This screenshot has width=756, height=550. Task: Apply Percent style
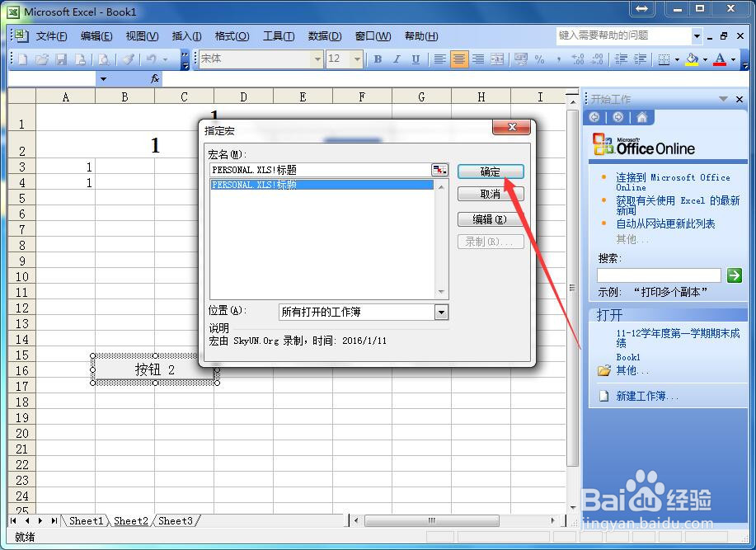[539, 59]
